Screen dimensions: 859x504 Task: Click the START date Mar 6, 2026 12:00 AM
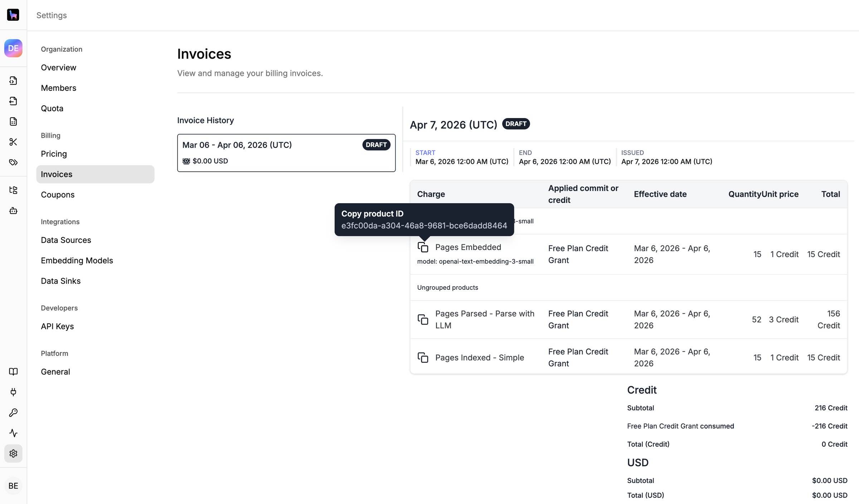point(462,162)
